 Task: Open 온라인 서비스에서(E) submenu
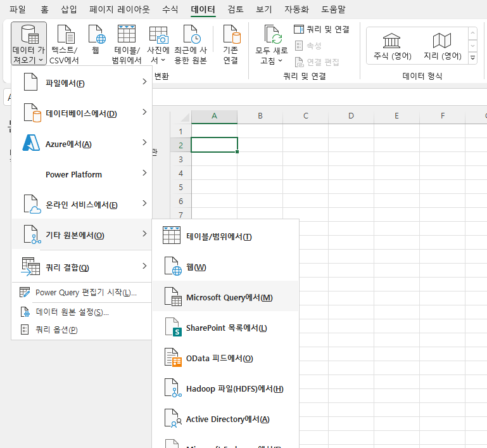pyautogui.click(x=82, y=204)
